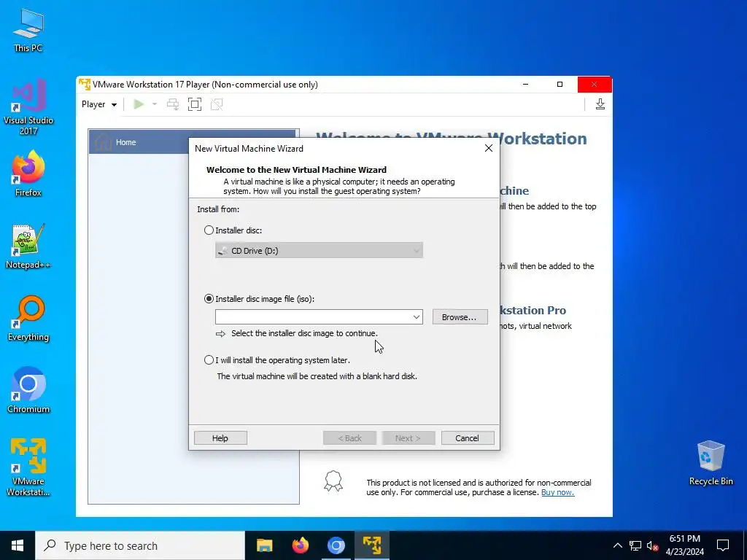This screenshot has height=560, width=747.
Task: Click the green power on play icon
Action: 139,104
